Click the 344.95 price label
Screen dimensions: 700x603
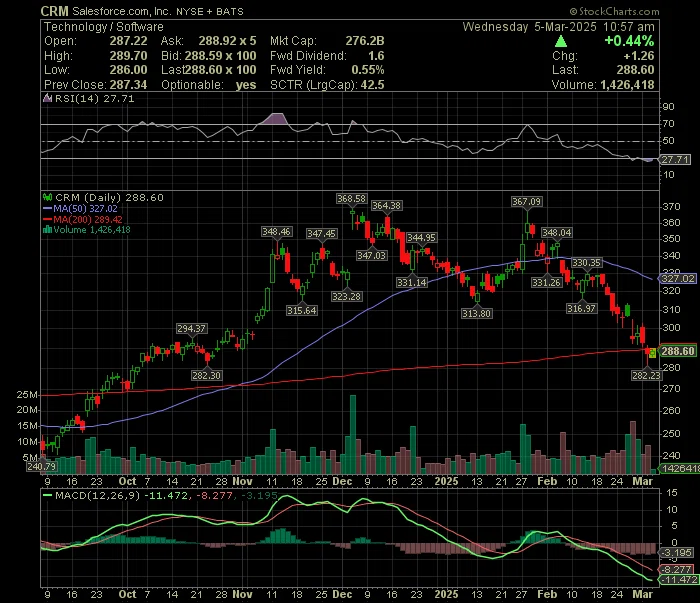pos(421,238)
